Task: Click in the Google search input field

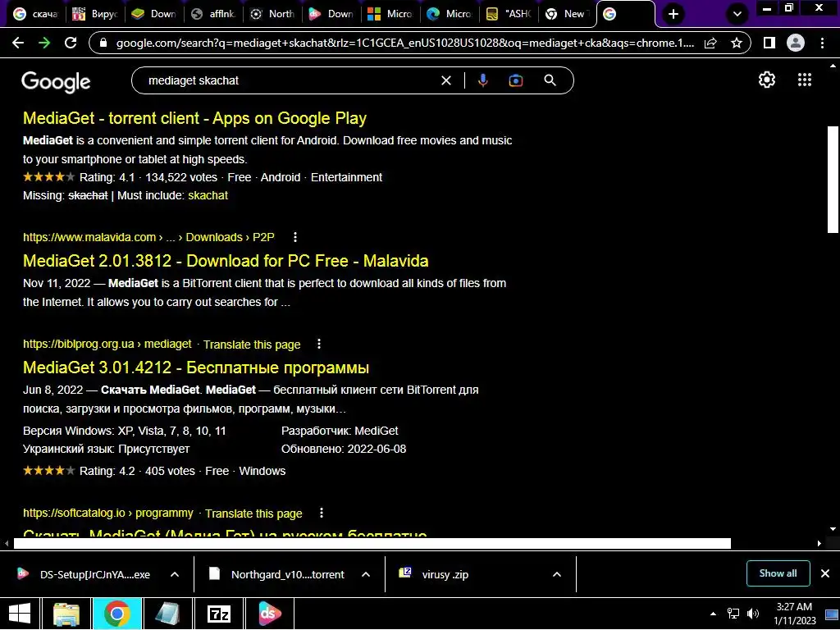Action: point(290,80)
